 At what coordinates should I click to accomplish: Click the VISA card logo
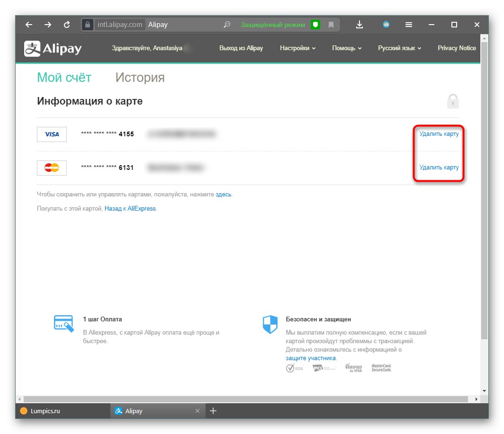click(x=52, y=134)
